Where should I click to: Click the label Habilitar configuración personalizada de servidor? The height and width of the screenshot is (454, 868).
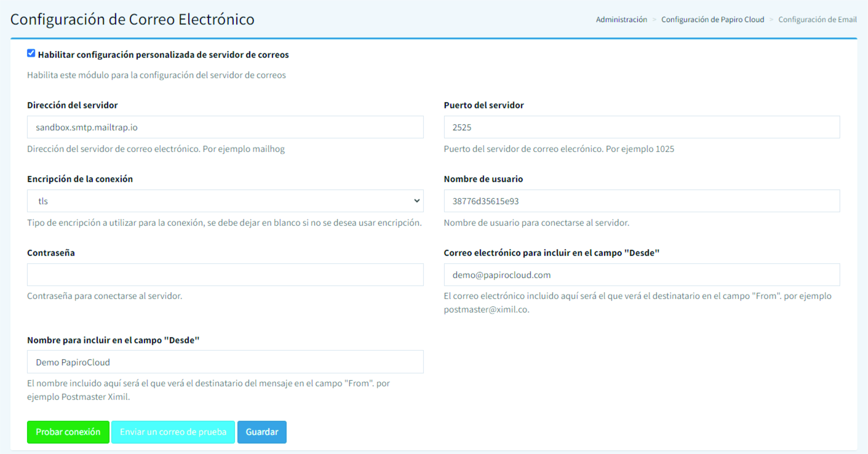click(163, 55)
